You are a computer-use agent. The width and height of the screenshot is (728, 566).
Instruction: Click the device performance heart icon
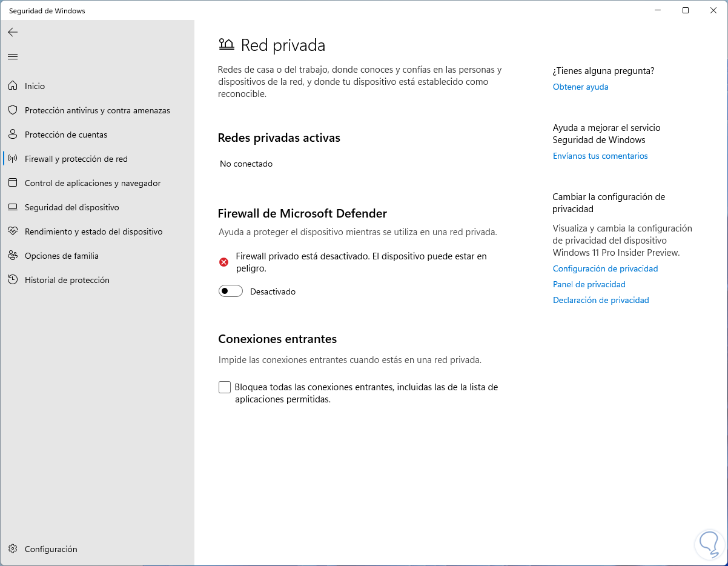coord(13,231)
